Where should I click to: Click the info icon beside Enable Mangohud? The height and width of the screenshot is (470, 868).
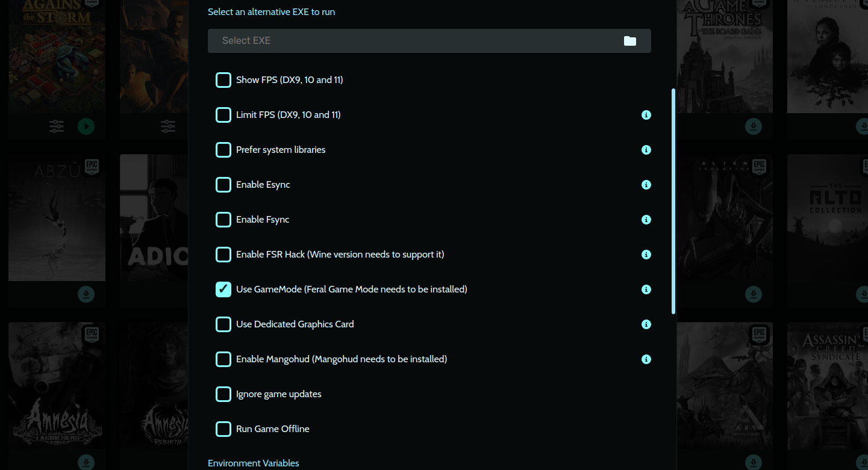click(x=646, y=359)
